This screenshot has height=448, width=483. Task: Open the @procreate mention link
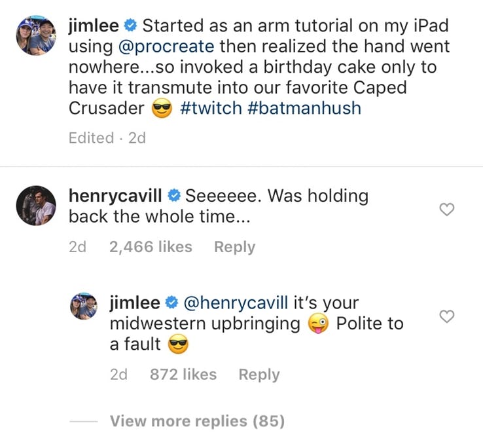click(x=166, y=47)
